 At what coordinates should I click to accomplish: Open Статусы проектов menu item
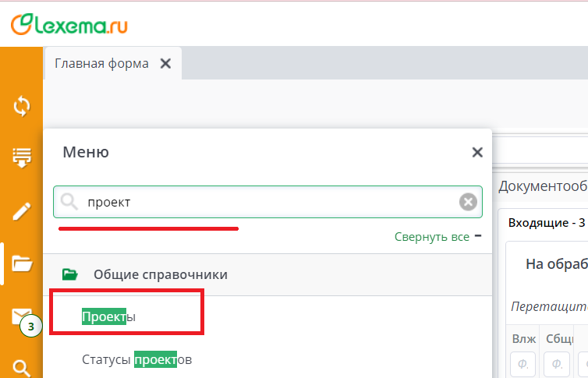[x=136, y=359]
